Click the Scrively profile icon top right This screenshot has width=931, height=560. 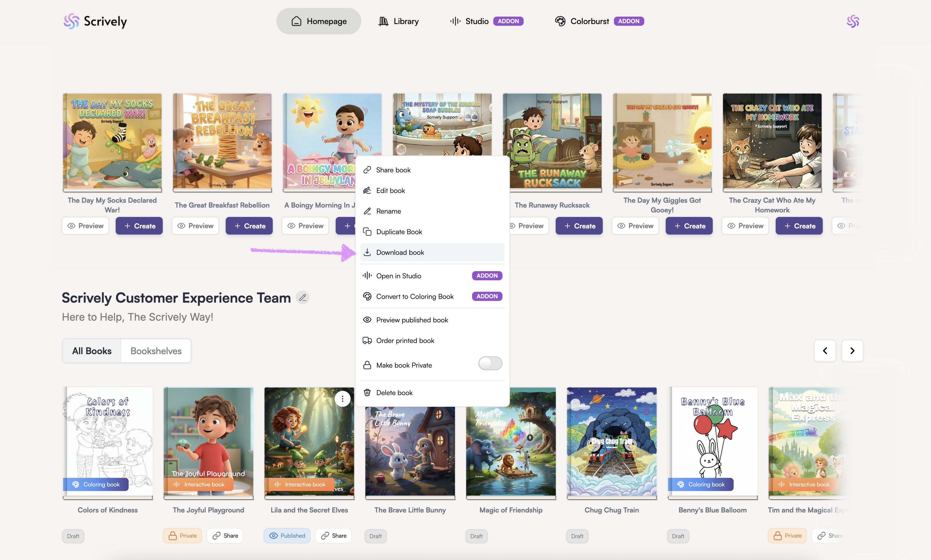(853, 21)
